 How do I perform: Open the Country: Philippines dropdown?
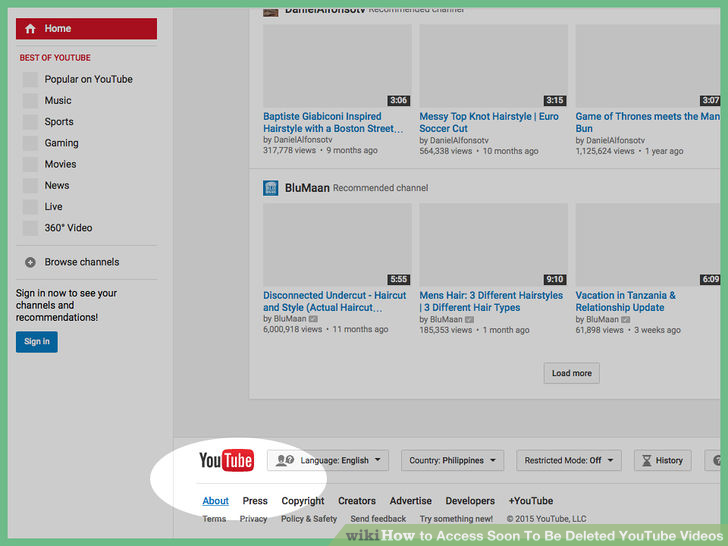click(452, 461)
